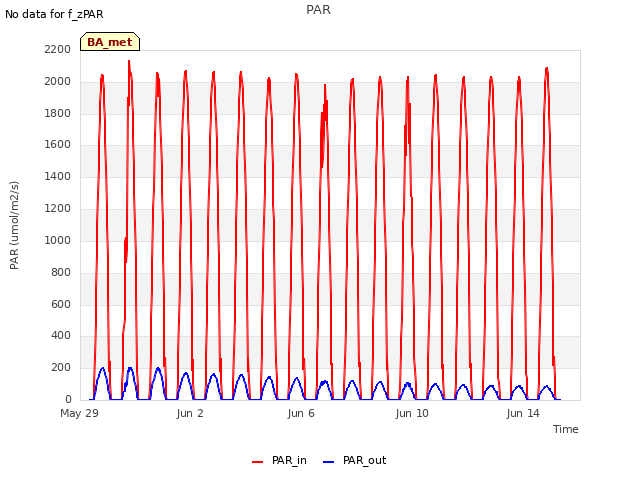Click the blue PAR_out legend swatch
This screenshot has width=640, height=480.
pyautogui.click(x=329, y=462)
